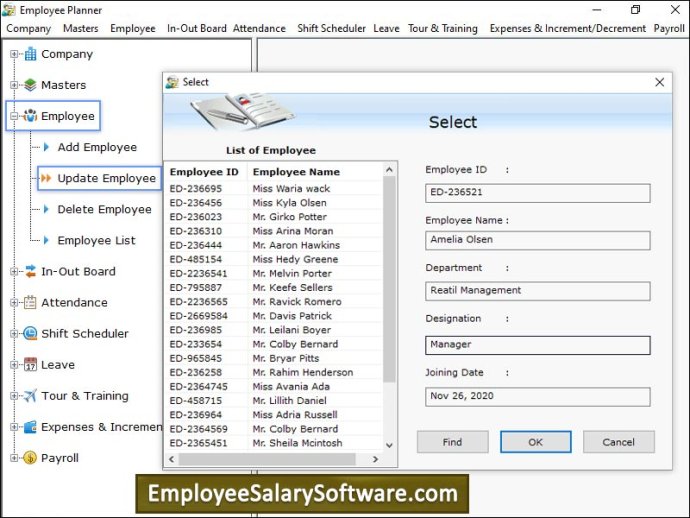Viewport: 690px width, 518px height.
Task: Click the Employee Planner app icon
Action: [9, 10]
